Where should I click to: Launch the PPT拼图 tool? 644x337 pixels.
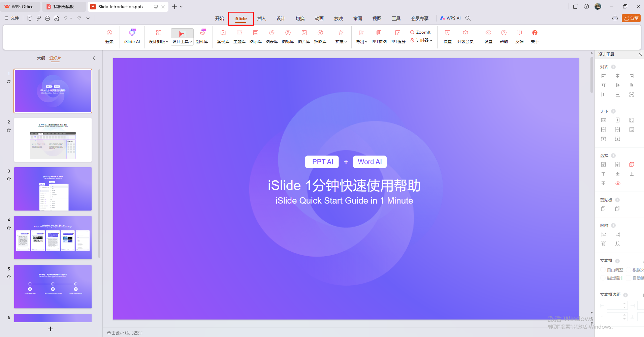[x=379, y=37]
